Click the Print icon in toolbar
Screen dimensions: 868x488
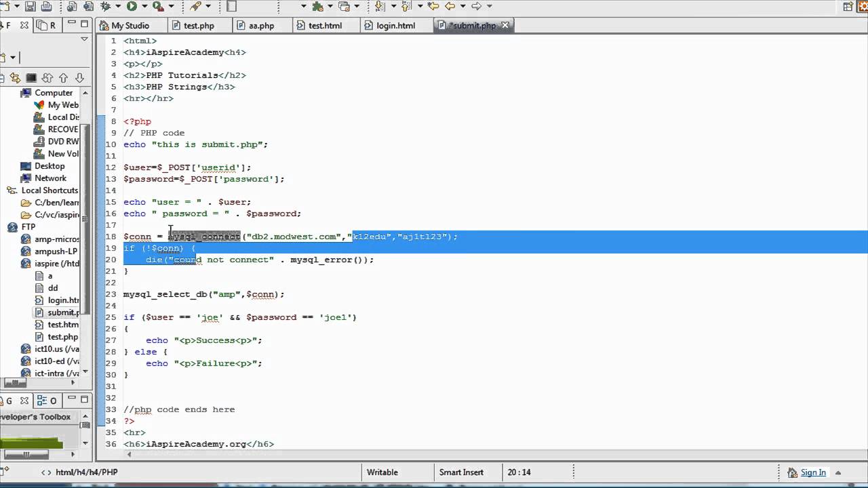click(x=46, y=6)
